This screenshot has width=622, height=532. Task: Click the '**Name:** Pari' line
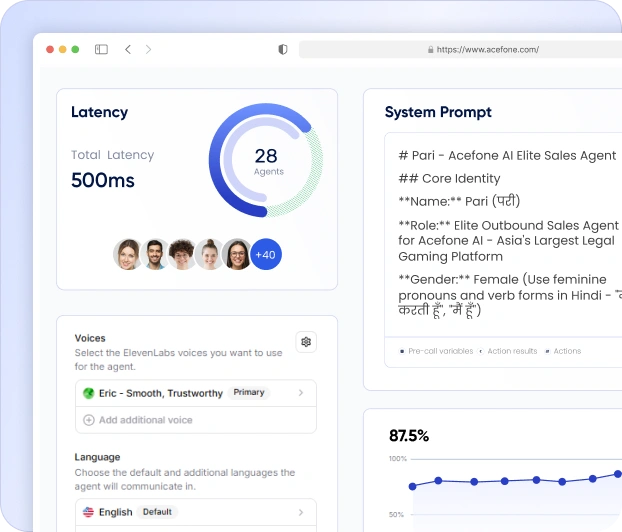point(459,201)
